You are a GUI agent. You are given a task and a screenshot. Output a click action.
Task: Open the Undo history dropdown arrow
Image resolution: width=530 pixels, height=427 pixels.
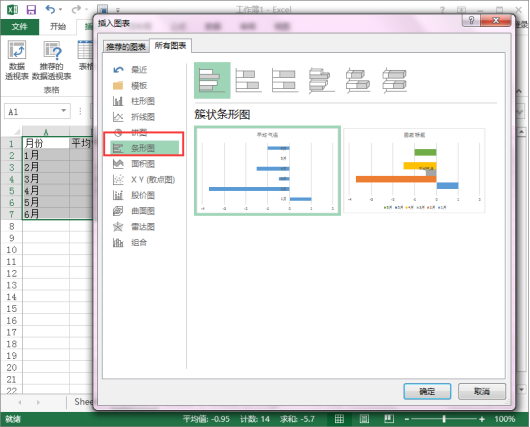tap(61, 9)
